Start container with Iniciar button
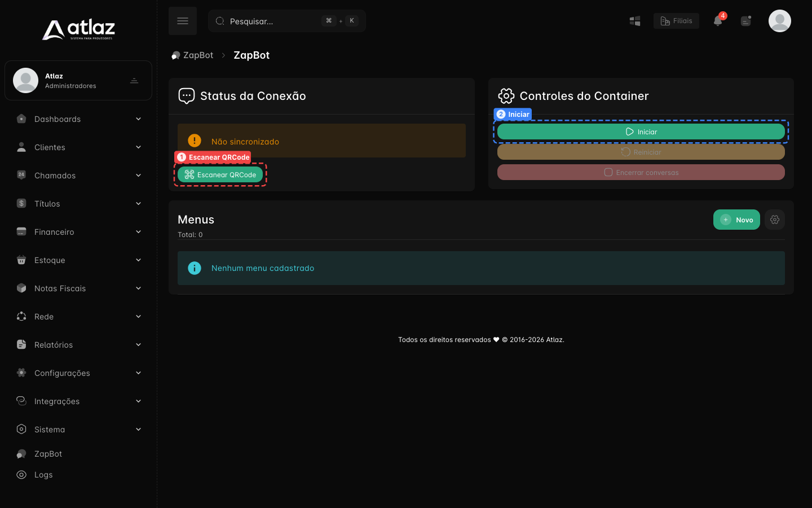Viewport: 812px width, 508px height. (641, 132)
